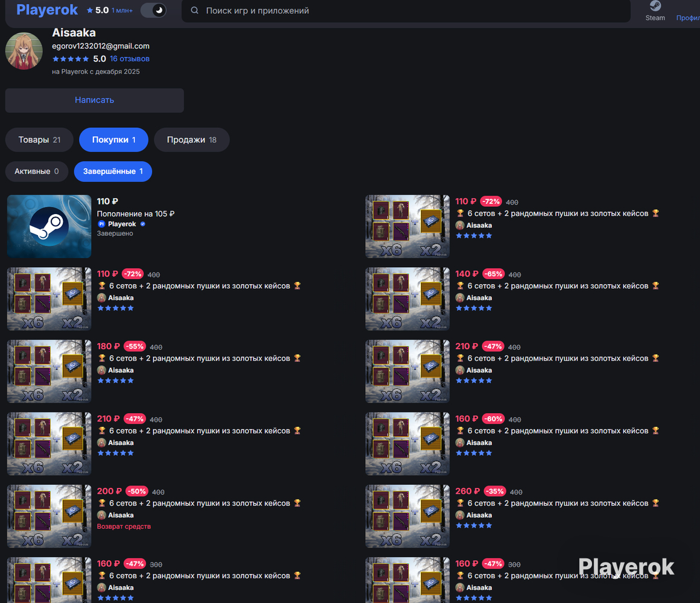Click the Playerok logo in header
This screenshot has width=700, height=603.
[47, 10]
